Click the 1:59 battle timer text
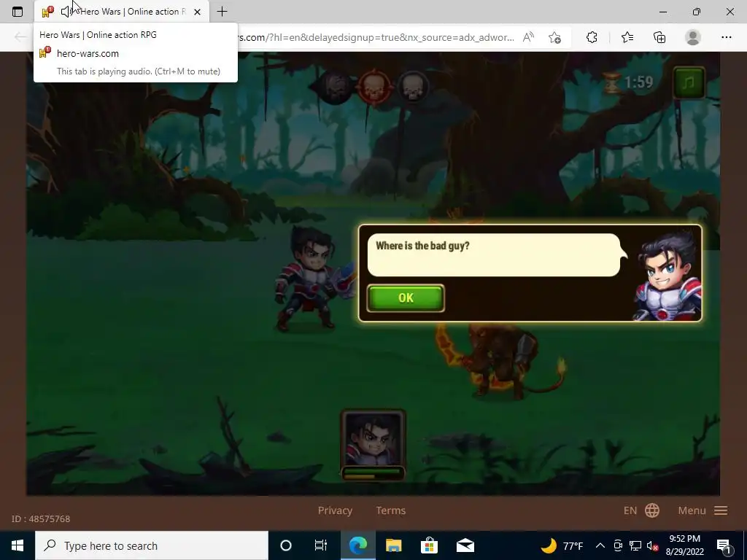This screenshot has height=560, width=747. pos(638,82)
